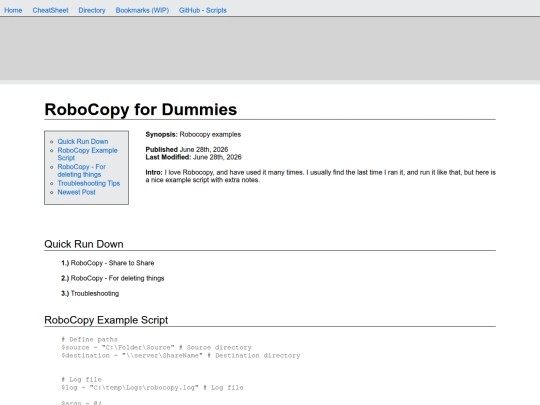Viewport: 540px width, 405px height.
Task: Click the Synopsis: Robocopy examples line
Action: [x=193, y=134]
